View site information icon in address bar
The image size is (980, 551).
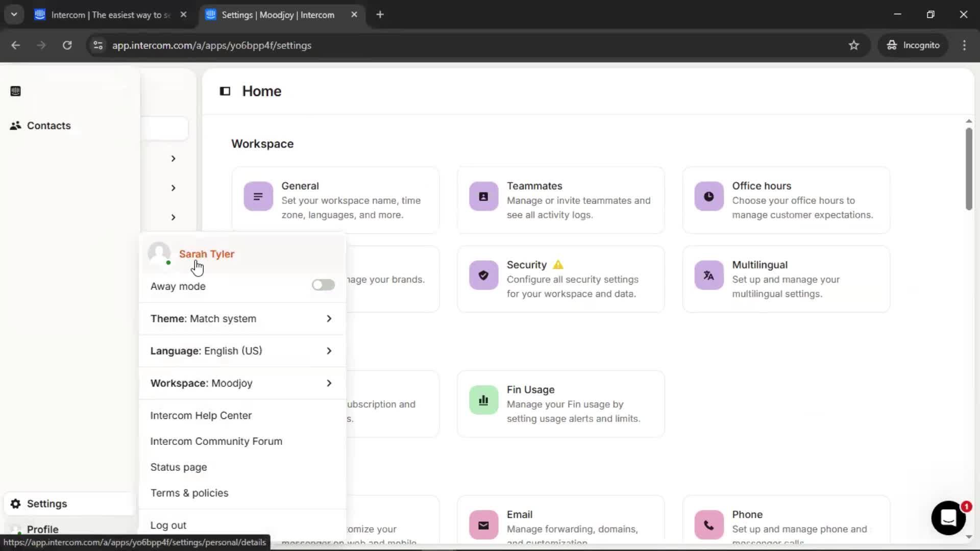click(x=98, y=45)
